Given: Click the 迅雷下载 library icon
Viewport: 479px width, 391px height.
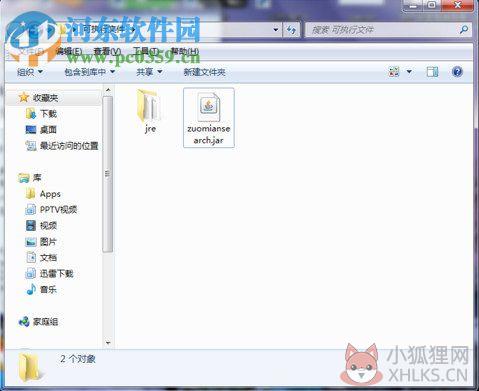Looking at the screenshot, I should (31, 273).
